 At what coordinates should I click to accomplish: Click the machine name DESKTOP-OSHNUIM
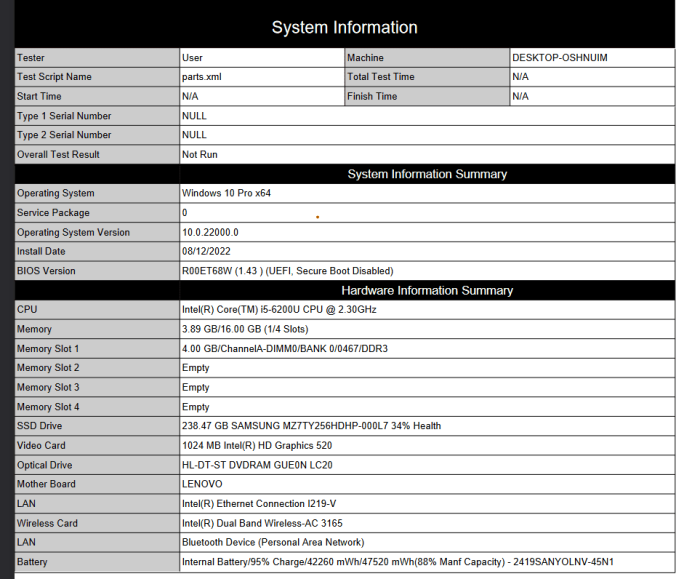[560, 58]
